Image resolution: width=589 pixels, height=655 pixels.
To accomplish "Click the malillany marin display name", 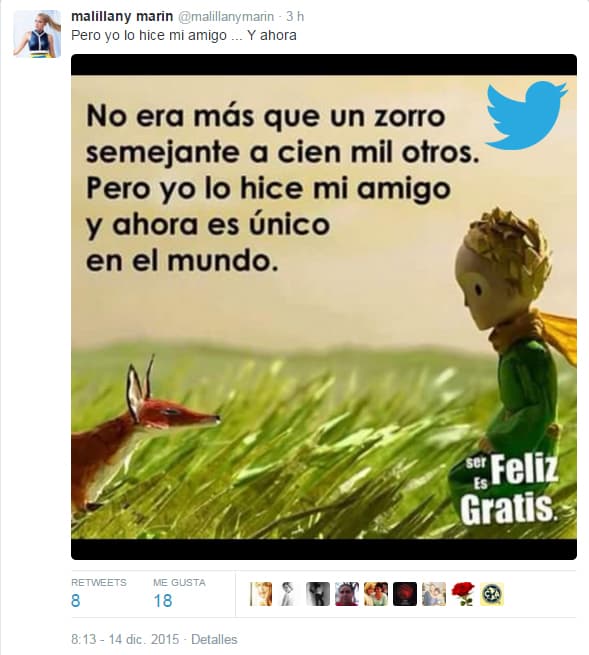I will click(122, 16).
